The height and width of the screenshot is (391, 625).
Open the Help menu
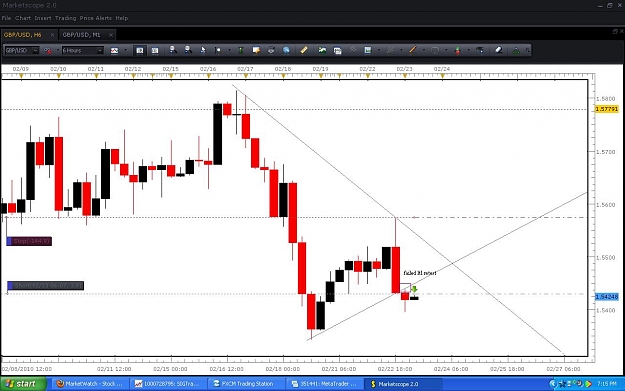tap(122, 18)
